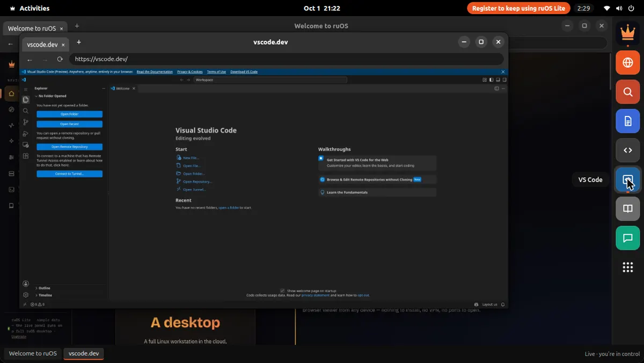Click the crown icon atop the dock
This screenshot has height=363, width=644.
click(627, 32)
